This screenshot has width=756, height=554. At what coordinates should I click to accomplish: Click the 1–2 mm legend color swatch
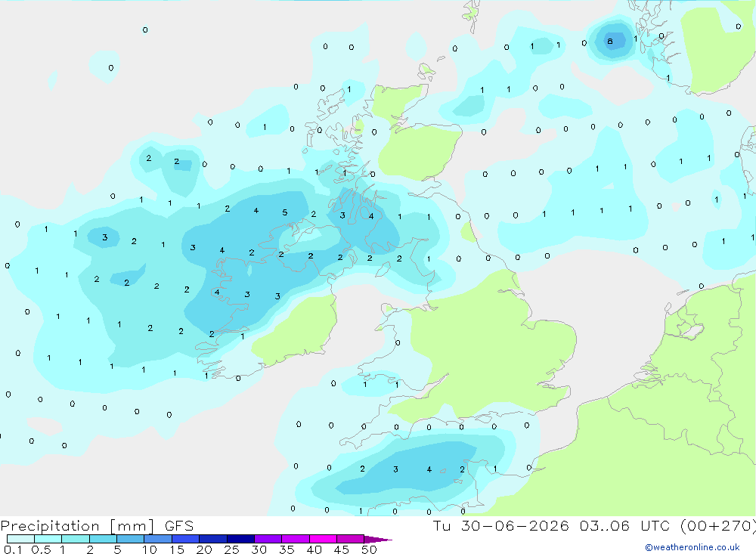coord(76,539)
